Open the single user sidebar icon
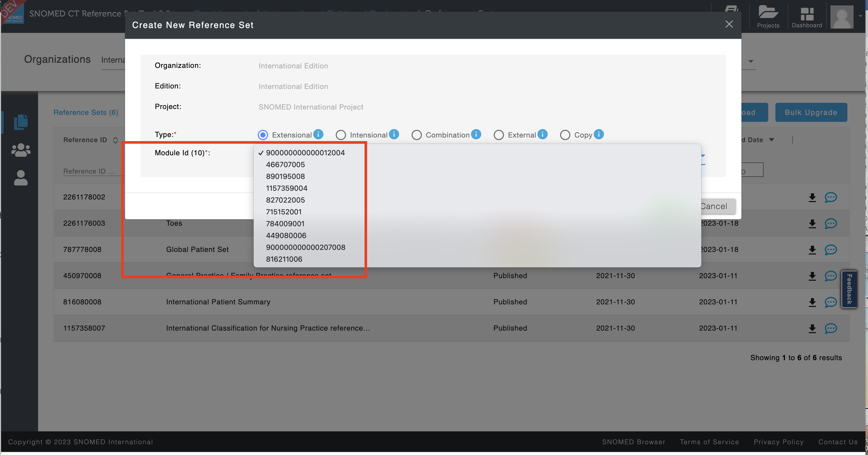The image size is (868, 455). click(21, 178)
